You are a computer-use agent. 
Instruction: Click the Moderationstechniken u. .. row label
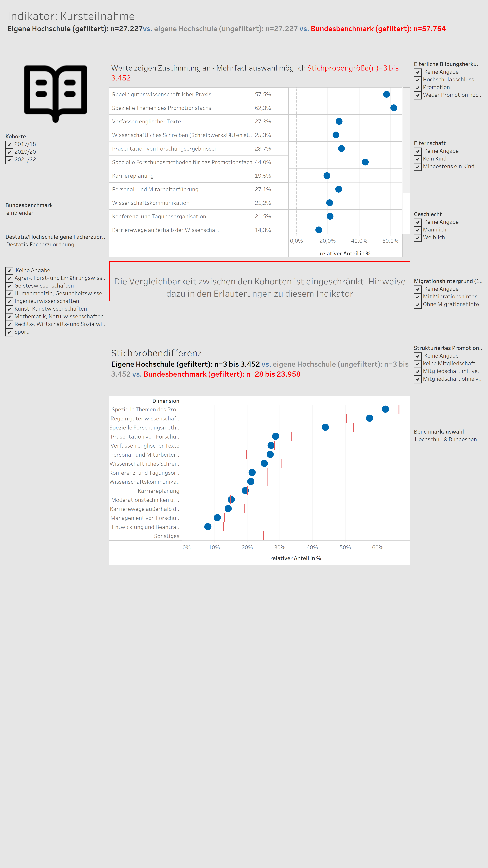(145, 500)
